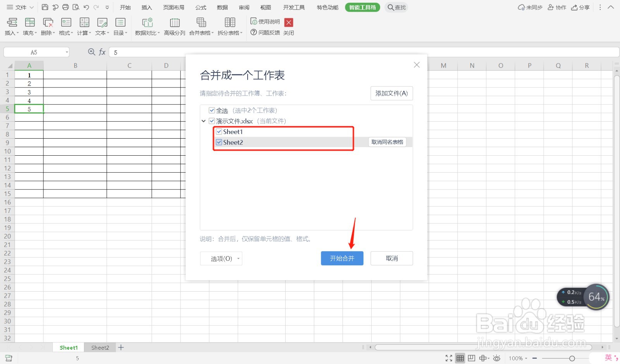Click the 高级分列 advanced split columns icon
The width and height of the screenshot is (620, 364).
pyautogui.click(x=175, y=22)
